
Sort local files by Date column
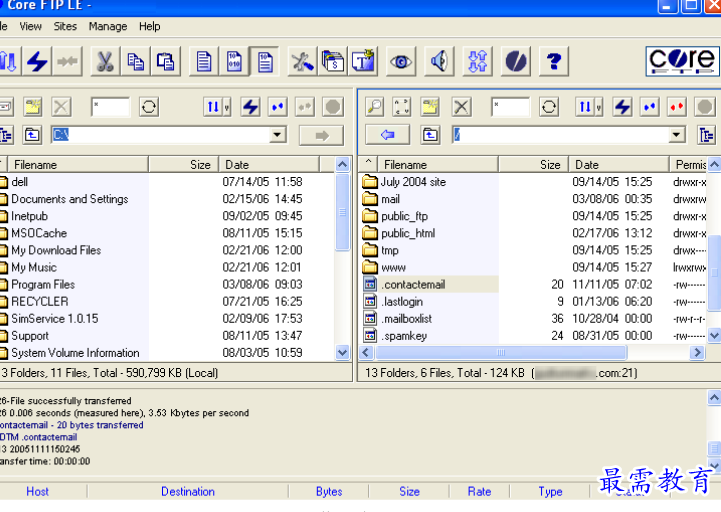[269, 165]
